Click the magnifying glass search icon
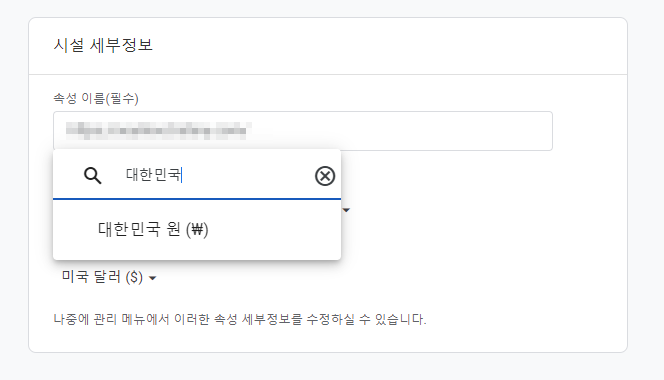Viewport: 664px width, 380px height. click(92, 175)
